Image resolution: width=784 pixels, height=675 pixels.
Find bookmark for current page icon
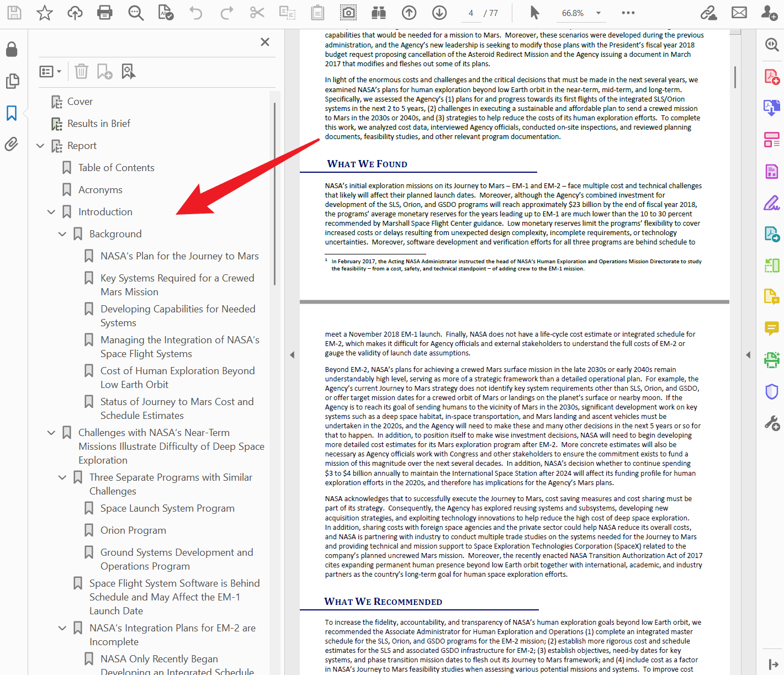(x=129, y=71)
